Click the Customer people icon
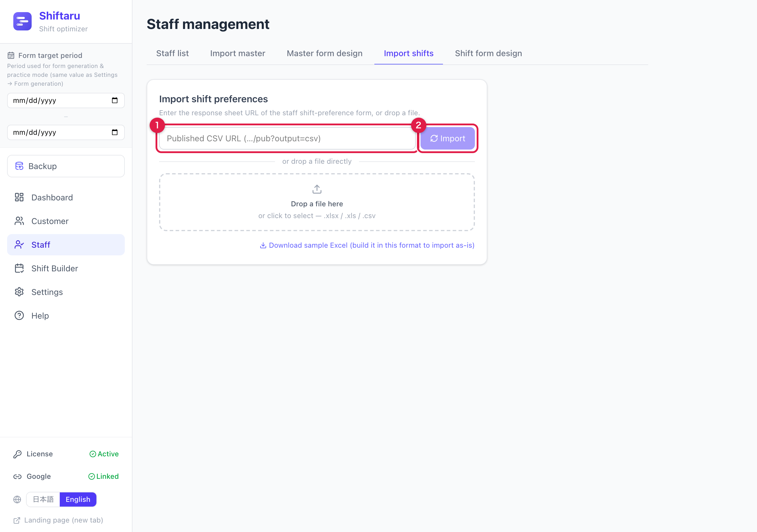This screenshot has height=532, width=757. click(x=19, y=221)
